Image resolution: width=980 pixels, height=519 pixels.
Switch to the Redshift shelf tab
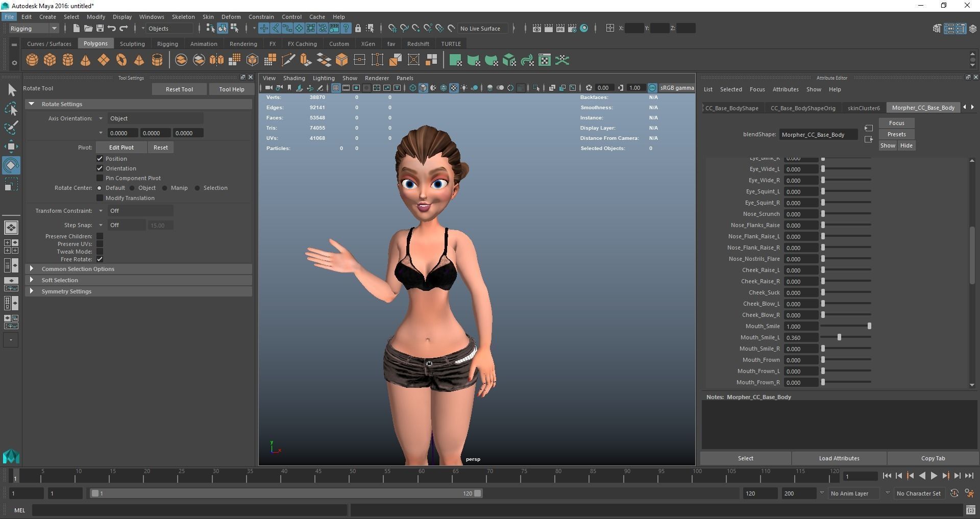pos(418,44)
